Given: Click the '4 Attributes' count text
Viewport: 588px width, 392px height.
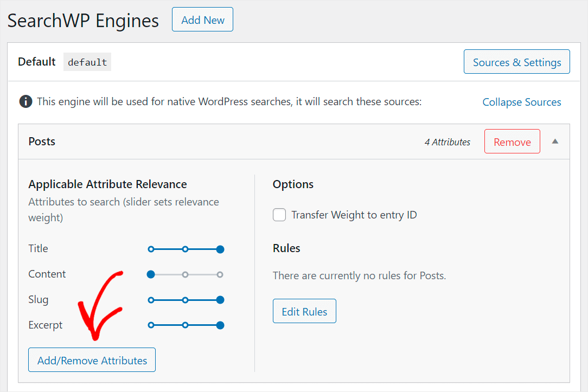Looking at the screenshot, I should pyautogui.click(x=448, y=142).
